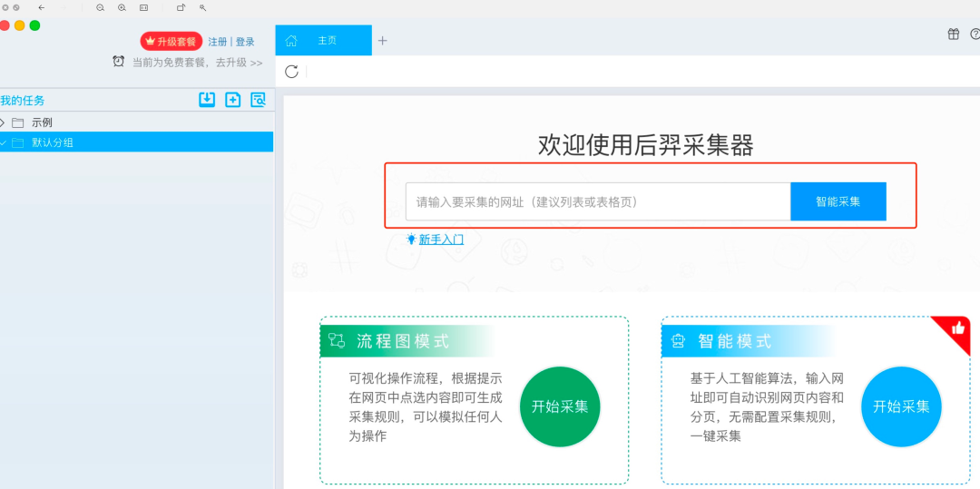Click the gift box icon at top right
The image size is (980, 489).
[953, 34]
